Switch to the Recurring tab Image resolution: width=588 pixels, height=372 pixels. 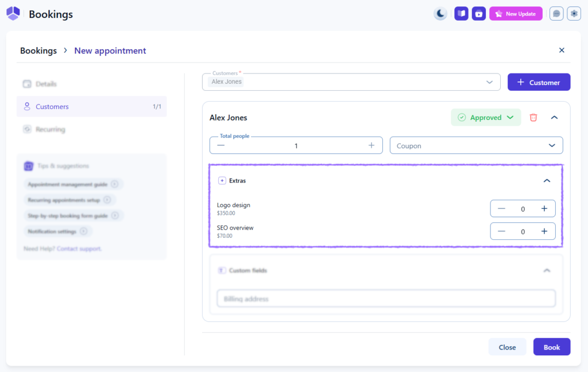(x=50, y=130)
